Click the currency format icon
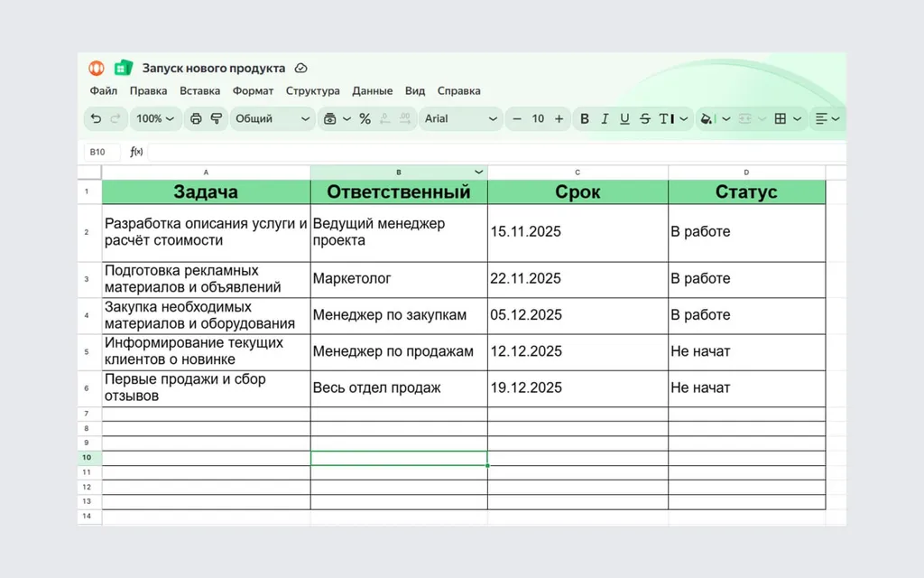The width and height of the screenshot is (924, 578). pyautogui.click(x=330, y=118)
